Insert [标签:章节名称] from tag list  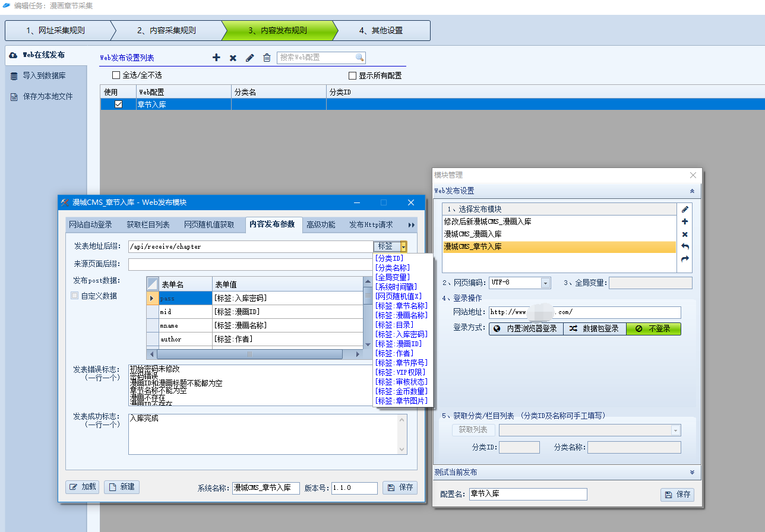[401, 306]
